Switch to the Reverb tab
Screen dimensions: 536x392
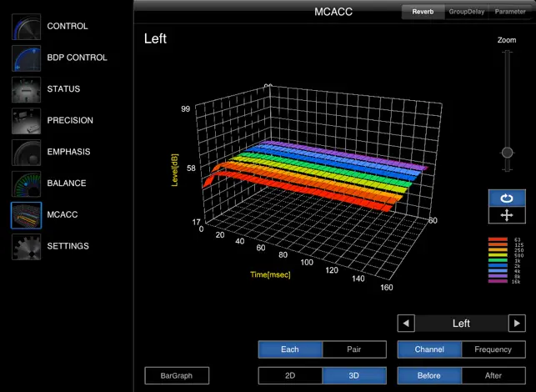(423, 12)
